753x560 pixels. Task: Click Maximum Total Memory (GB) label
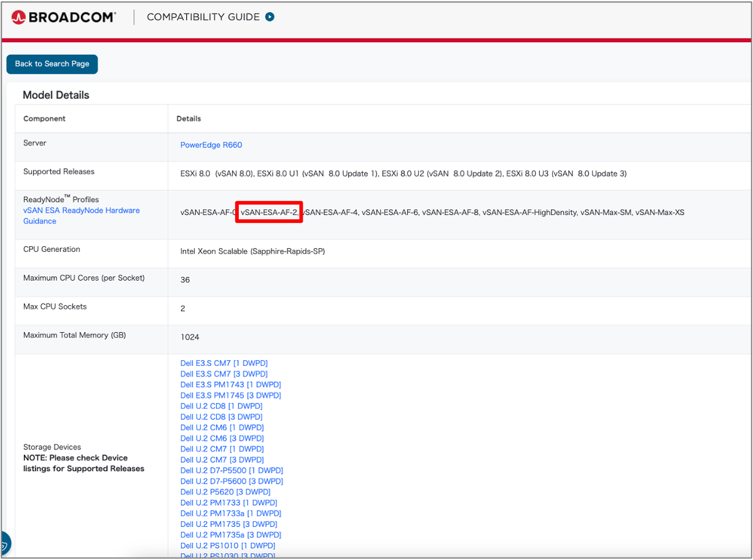click(x=74, y=335)
